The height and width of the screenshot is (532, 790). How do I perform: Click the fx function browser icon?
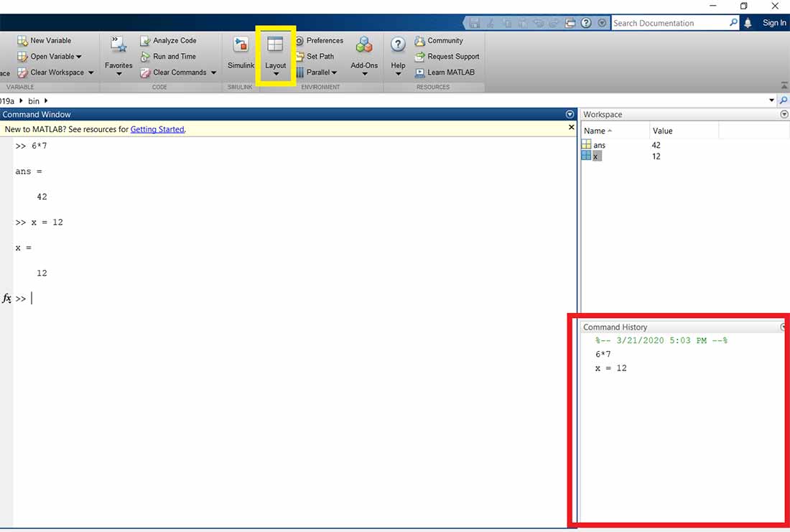6,298
